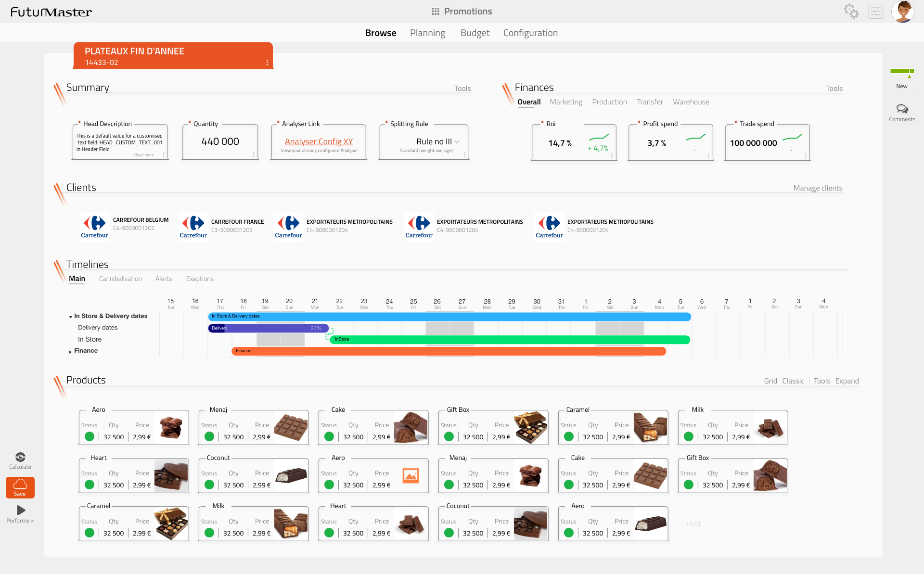The image size is (924, 574).
Task: Toggle status indicator on Gift Box product
Action: [449, 436]
